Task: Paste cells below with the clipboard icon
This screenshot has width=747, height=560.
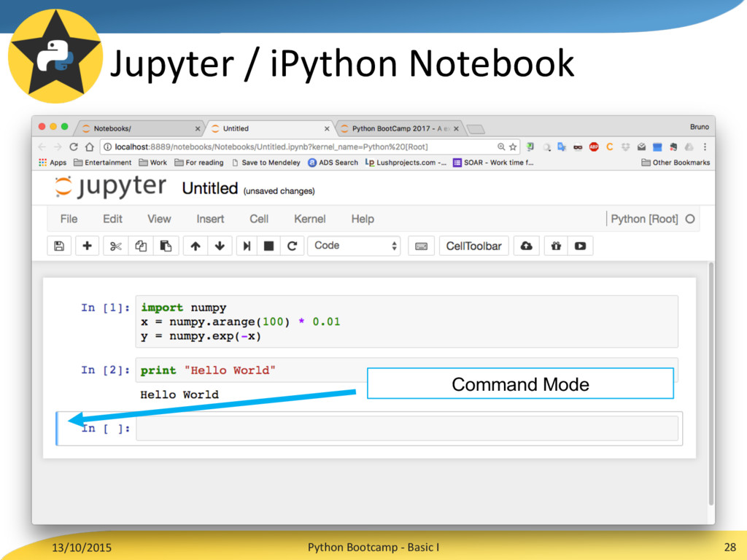Action: click(x=166, y=246)
